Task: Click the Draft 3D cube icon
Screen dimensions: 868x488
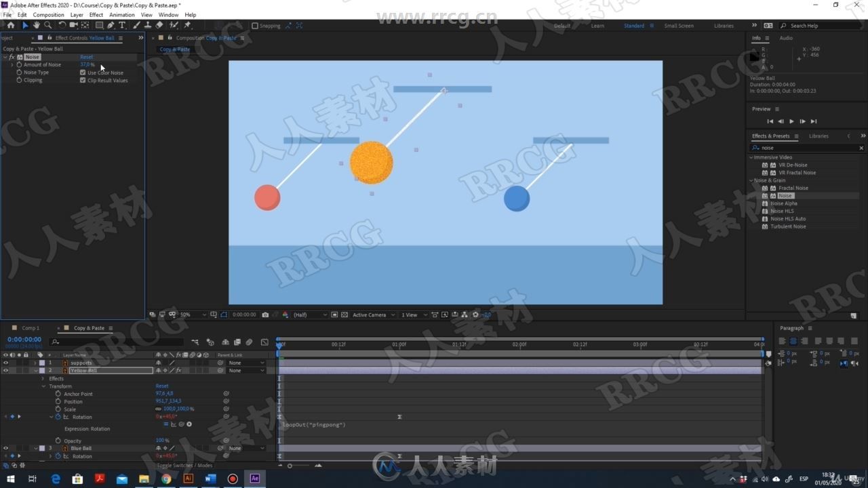Action: tap(210, 342)
